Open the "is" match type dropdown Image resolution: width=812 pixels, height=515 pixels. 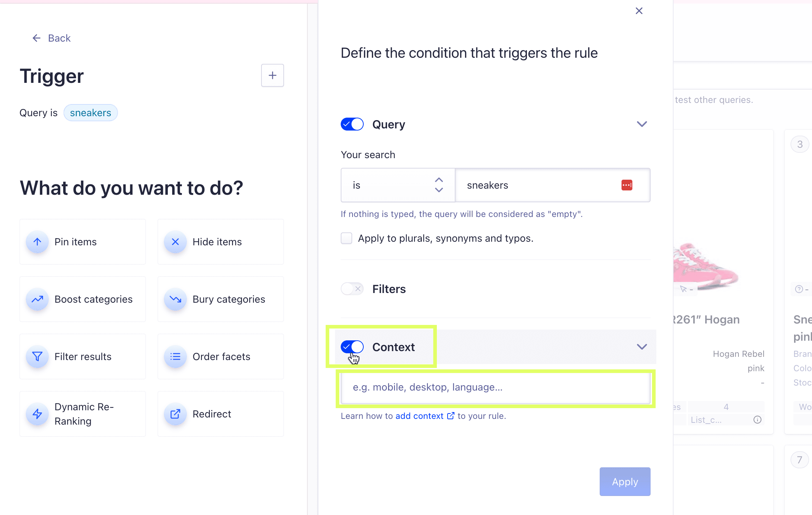(x=398, y=185)
